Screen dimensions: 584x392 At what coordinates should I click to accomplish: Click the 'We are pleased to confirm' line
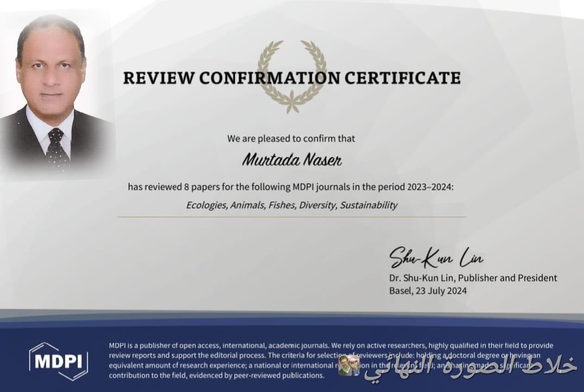(291, 138)
